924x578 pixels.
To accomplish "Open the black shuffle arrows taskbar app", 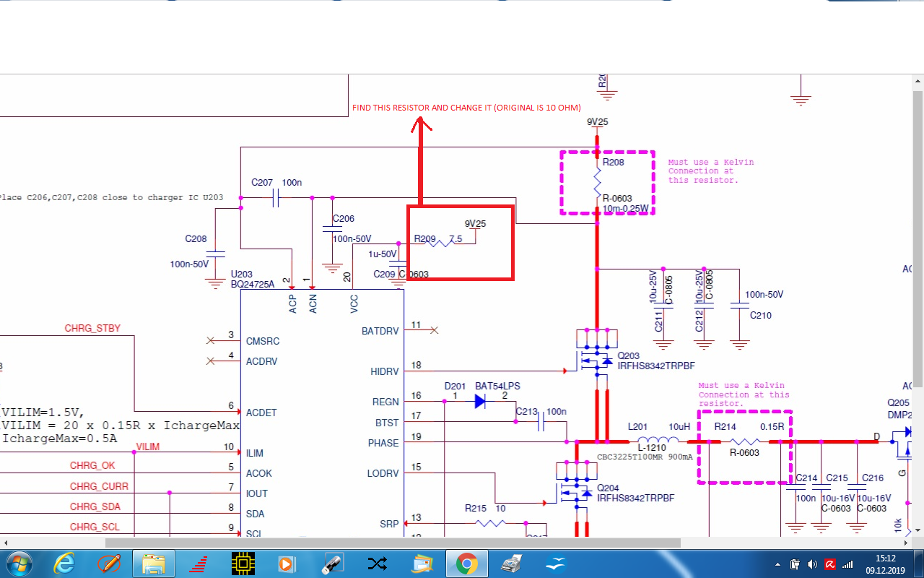I will (x=377, y=563).
